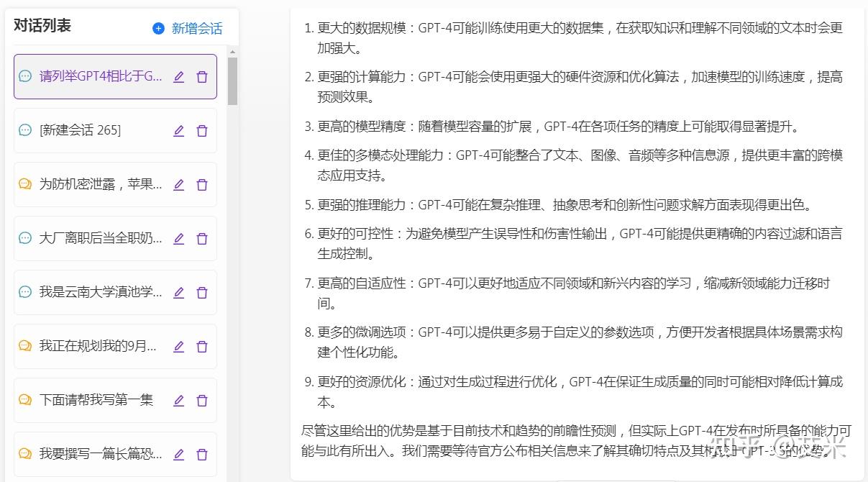Delete the 我要撰写一篇长篇恐... conversation
Viewport: 868px width, 482px height.
tap(202, 454)
